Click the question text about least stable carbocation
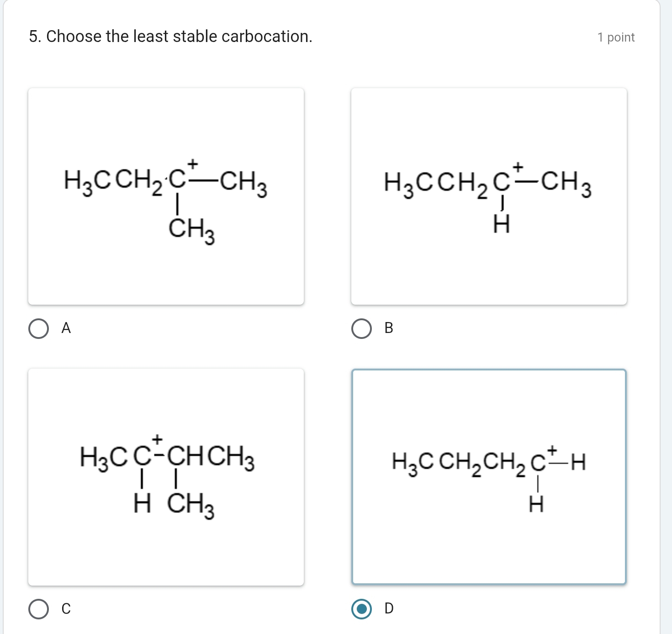Image resolution: width=672 pixels, height=634 pixels. (x=170, y=37)
